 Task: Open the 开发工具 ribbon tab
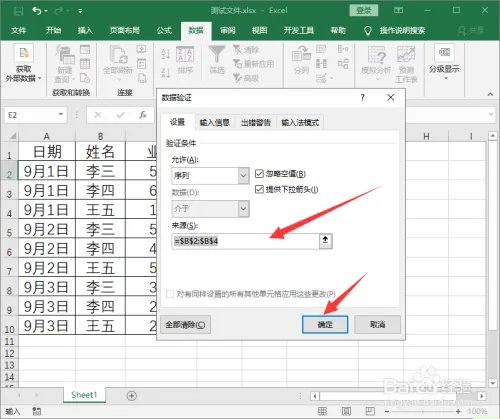[x=299, y=31]
